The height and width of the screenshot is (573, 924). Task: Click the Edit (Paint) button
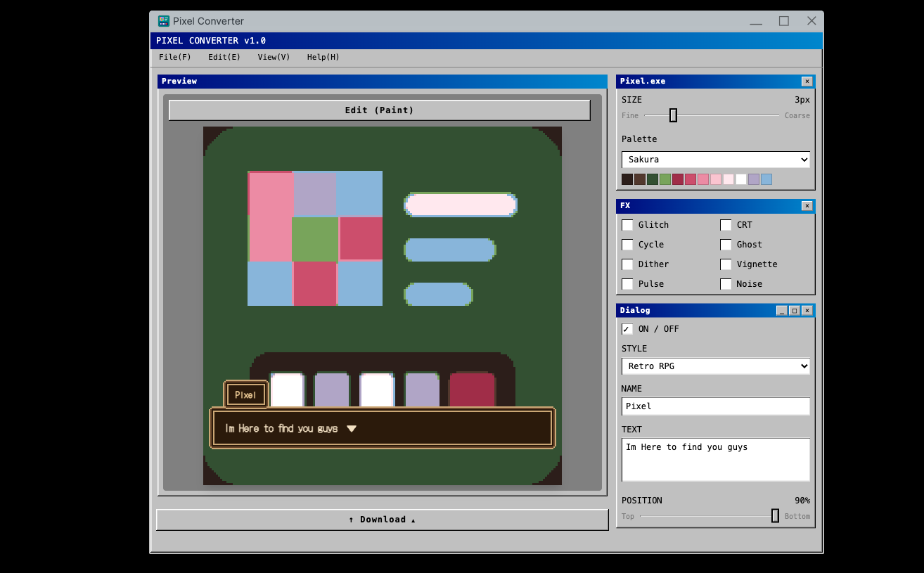380,110
